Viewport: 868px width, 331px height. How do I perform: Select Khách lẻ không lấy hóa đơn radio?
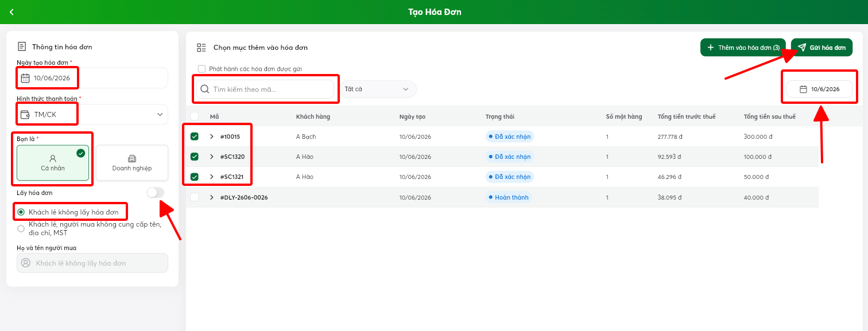21,212
